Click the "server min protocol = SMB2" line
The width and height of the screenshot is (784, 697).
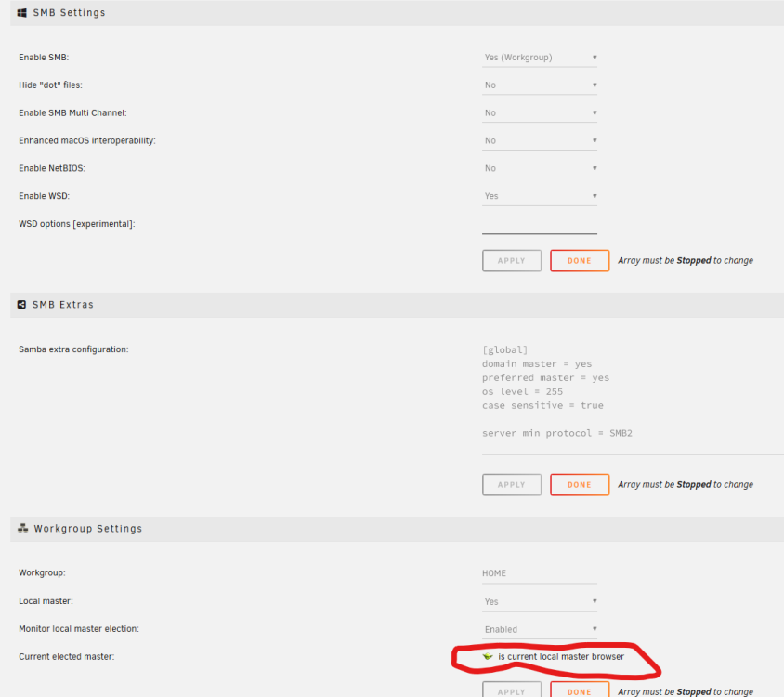557,433
